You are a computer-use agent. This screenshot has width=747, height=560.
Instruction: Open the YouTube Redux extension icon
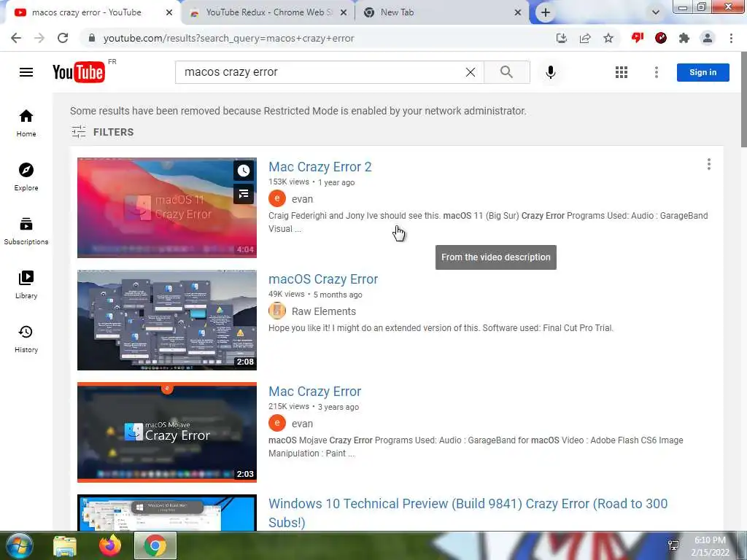661,38
